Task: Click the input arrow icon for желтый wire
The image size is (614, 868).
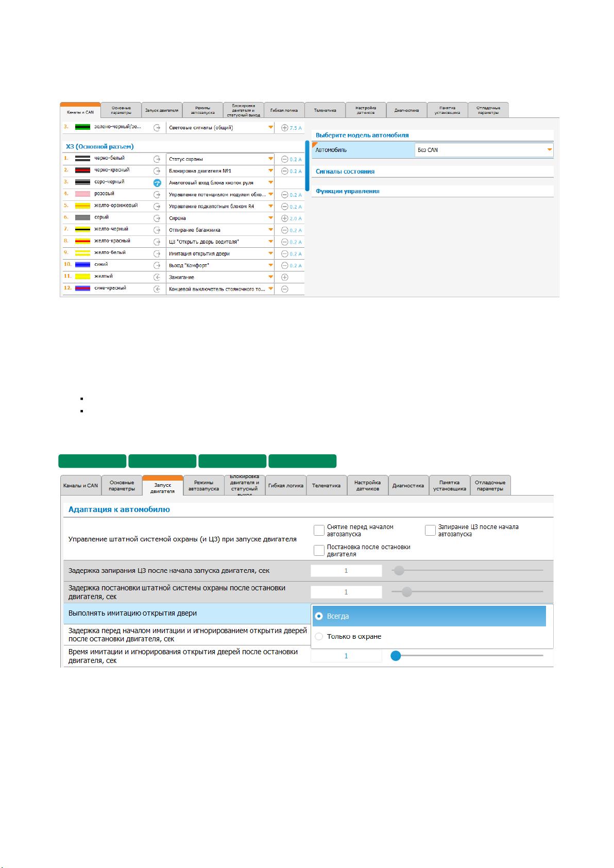Action: [x=157, y=277]
